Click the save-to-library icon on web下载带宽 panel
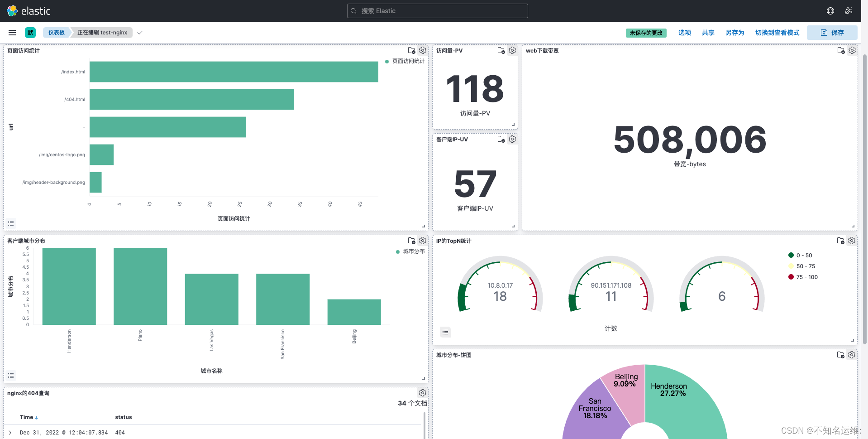Image resolution: width=868 pixels, height=439 pixels. [x=841, y=50]
